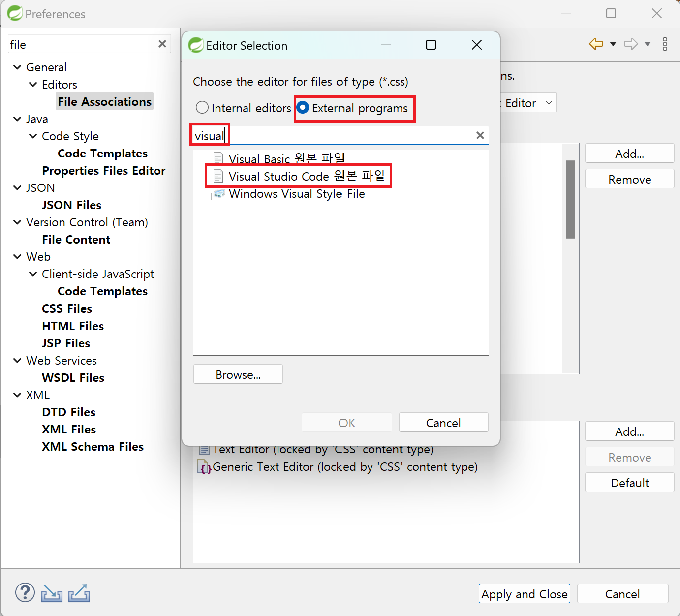Click the Visual Basic file icon
The width and height of the screenshot is (680, 616).
click(x=218, y=158)
